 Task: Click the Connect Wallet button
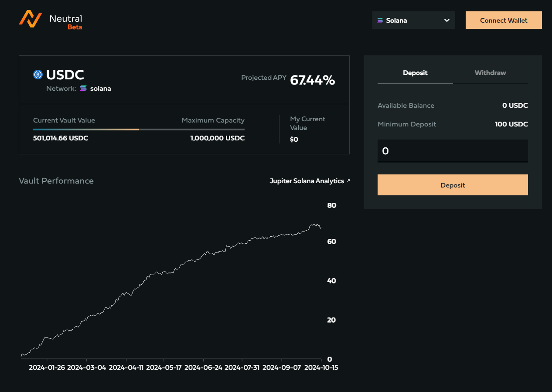coord(504,20)
